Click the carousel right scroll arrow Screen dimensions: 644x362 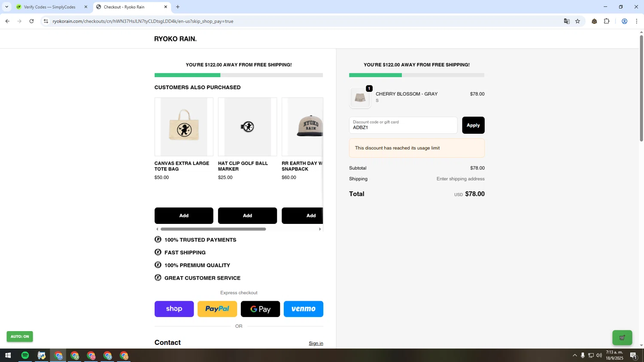(x=320, y=229)
